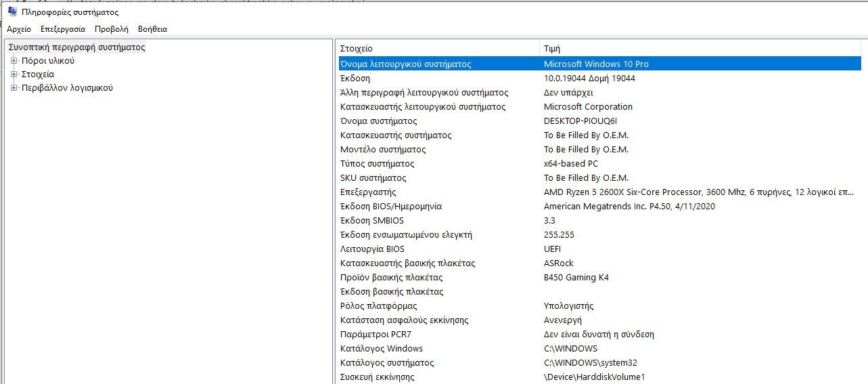Expand the Στοιχεία tree node
This screenshot has height=384, width=868.
(x=14, y=74)
